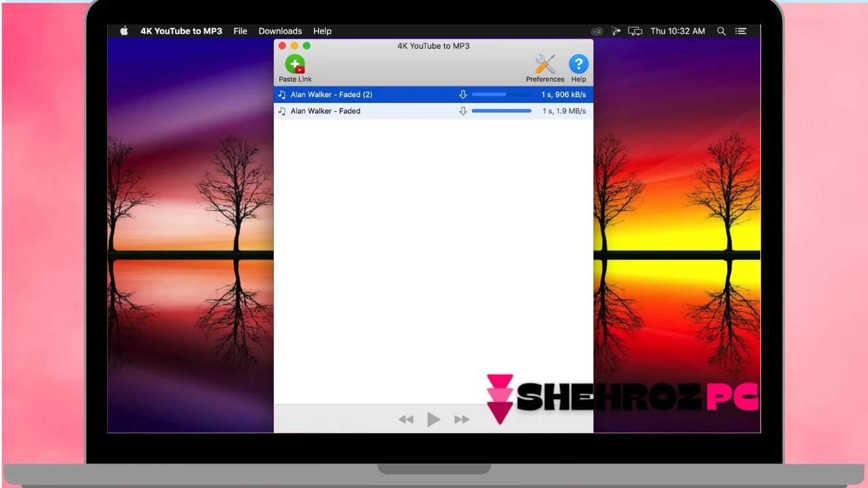Open Spotlight search in the menu bar

click(x=722, y=31)
